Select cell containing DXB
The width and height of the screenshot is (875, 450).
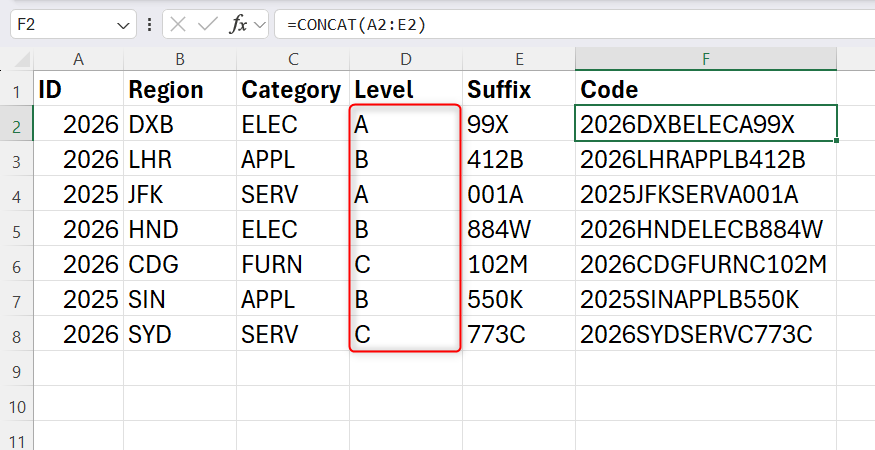coord(180,123)
